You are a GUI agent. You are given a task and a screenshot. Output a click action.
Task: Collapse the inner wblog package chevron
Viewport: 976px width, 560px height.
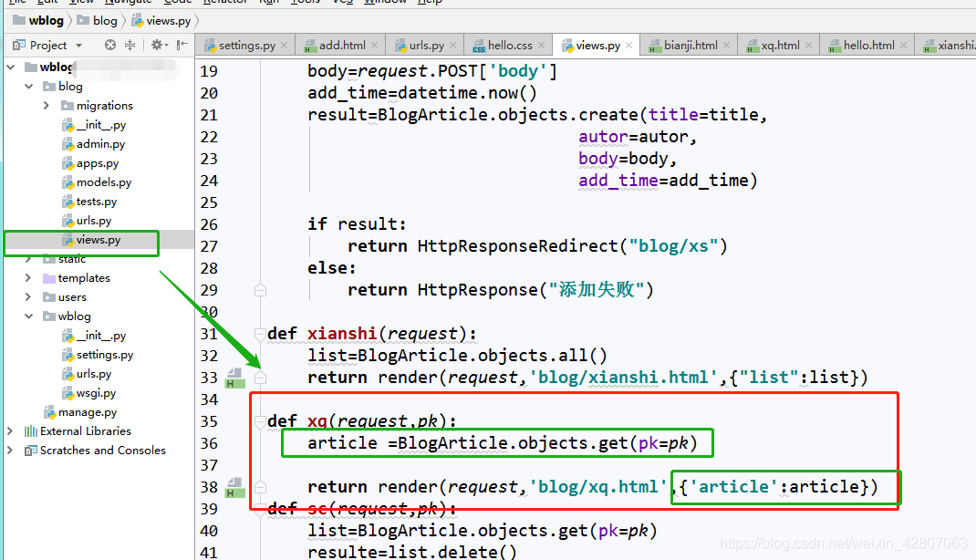tap(28, 316)
